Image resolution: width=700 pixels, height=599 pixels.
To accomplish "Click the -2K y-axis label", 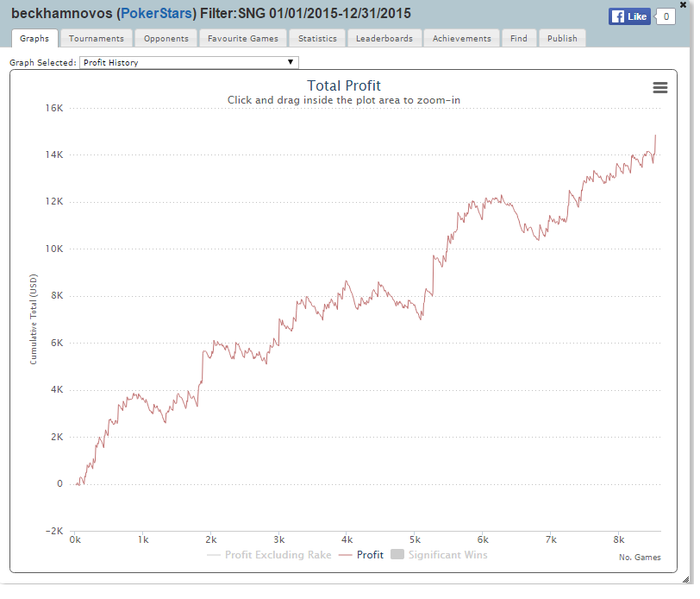I will coord(54,531).
